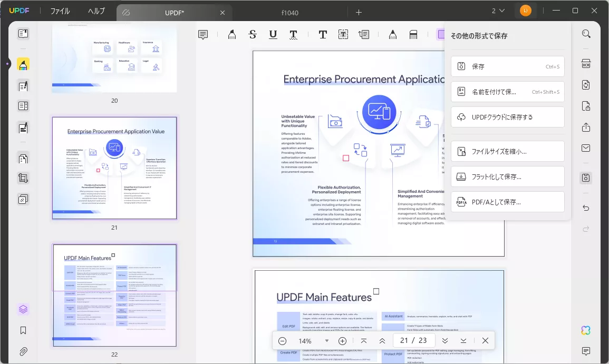The height and width of the screenshot is (364, 609).
Task: Toggle the Save as other panel icon
Action: (586, 178)
